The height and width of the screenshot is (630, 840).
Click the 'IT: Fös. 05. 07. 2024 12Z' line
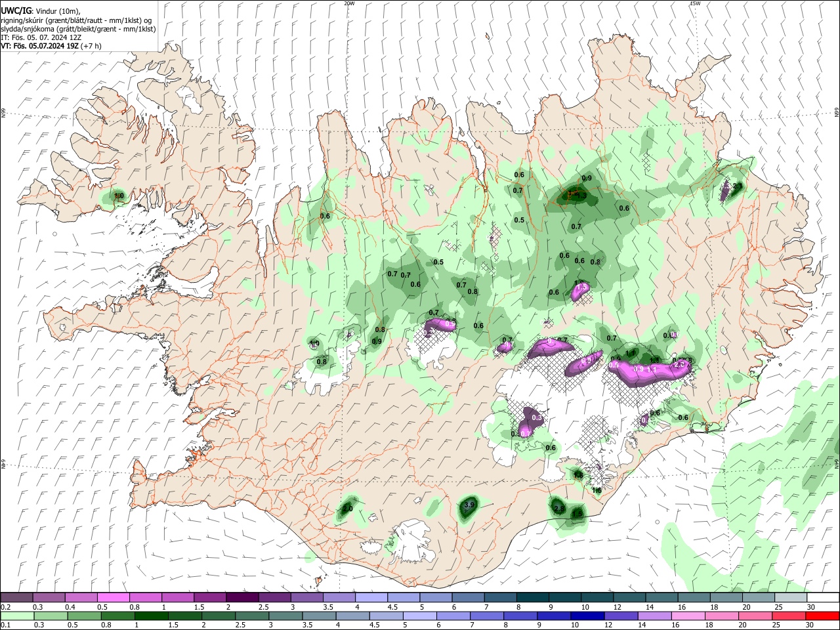pyautogui.click(x=41, y=37)
